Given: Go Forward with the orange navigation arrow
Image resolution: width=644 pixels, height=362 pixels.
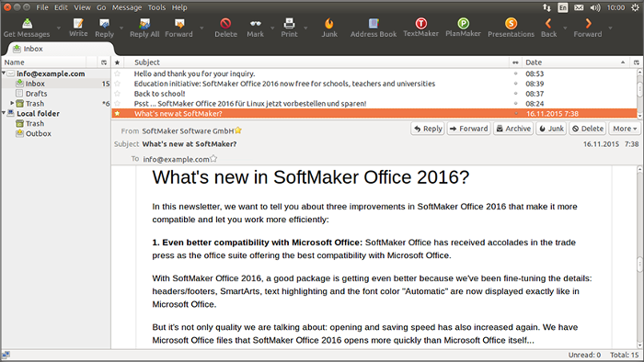Looking at the screenshot, I should [x=588, y=23].
